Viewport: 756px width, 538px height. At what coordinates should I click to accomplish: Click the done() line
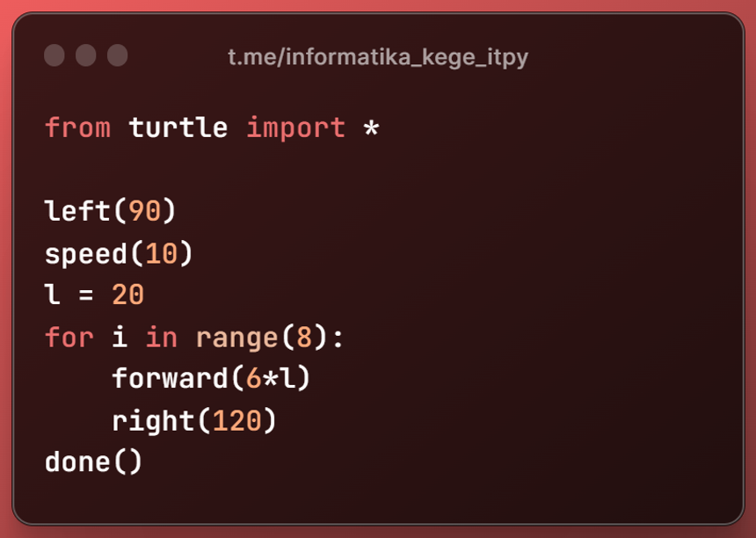pyautogui.click(x=93, y=462)
